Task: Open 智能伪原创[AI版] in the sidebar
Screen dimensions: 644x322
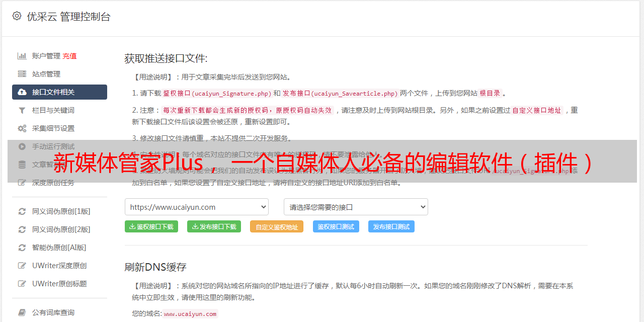Action: pyautogui.click(x=59, y=248)
